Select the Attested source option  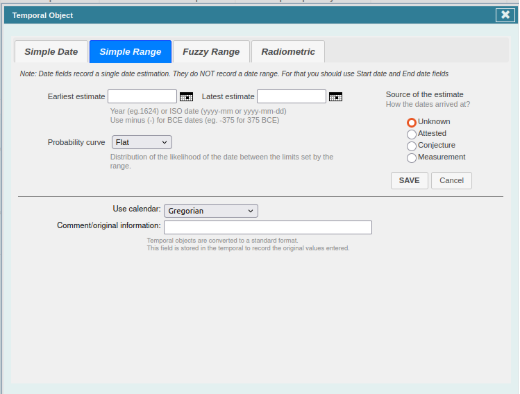pos(412,134)
